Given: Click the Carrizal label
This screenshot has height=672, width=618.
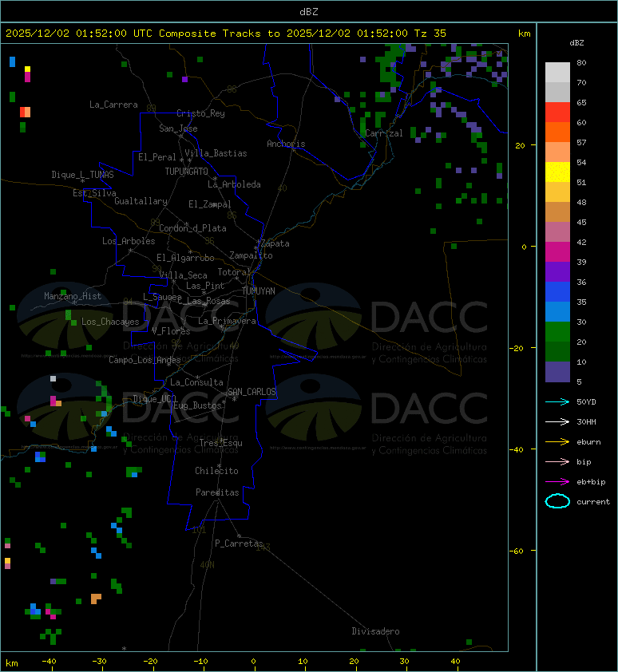Looking at the screenshot, I should click(384, 133).
